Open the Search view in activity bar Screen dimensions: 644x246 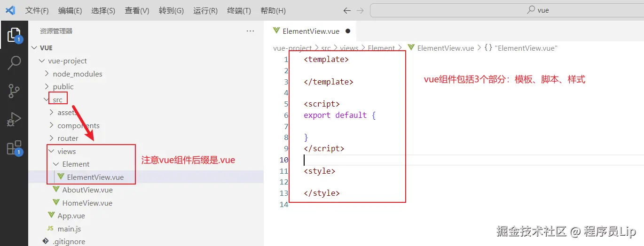click(14, 63)
